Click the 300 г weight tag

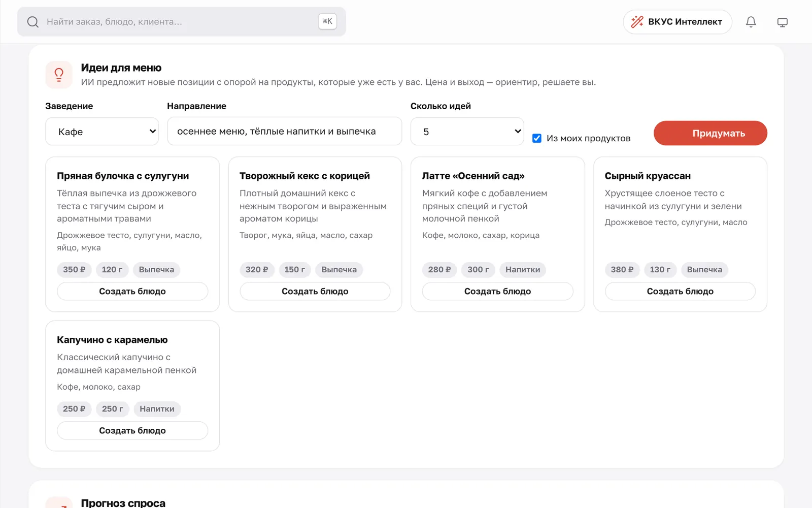tap(478, 270)
